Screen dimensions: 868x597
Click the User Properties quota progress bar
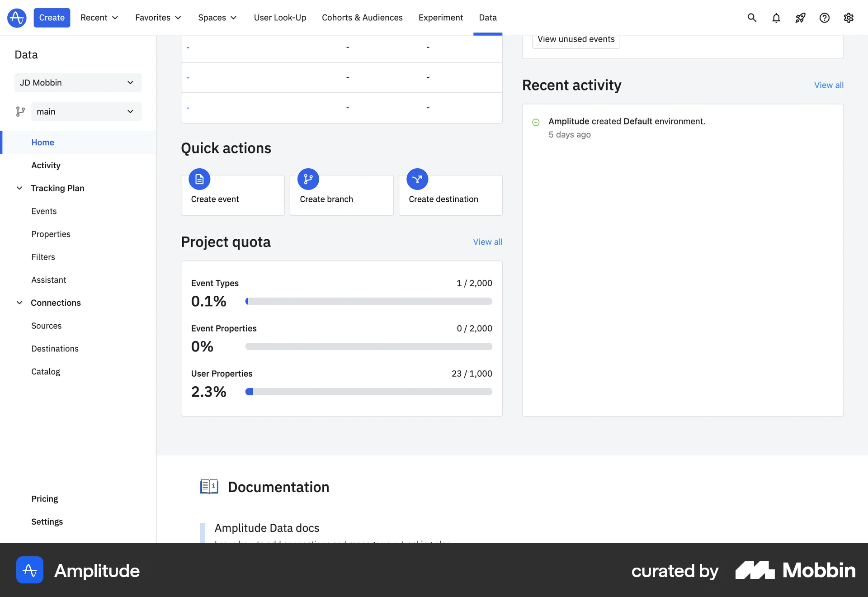point(368,392)
